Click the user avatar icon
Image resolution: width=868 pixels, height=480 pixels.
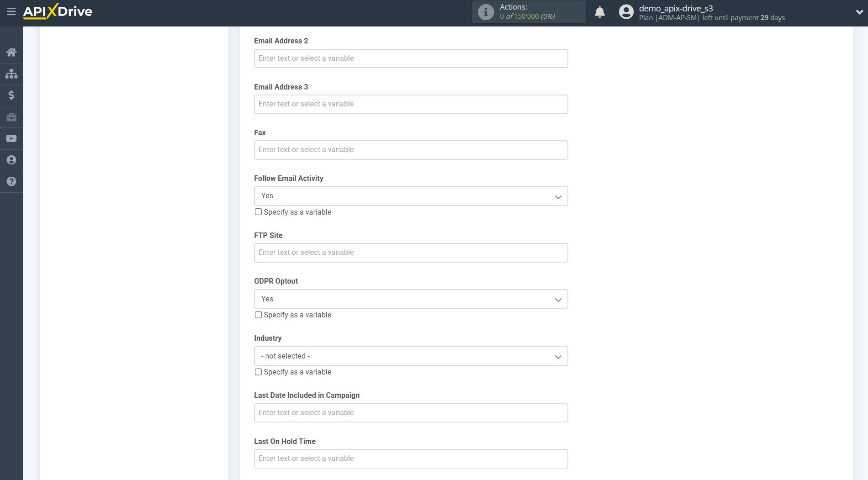(x=626, y=12)
